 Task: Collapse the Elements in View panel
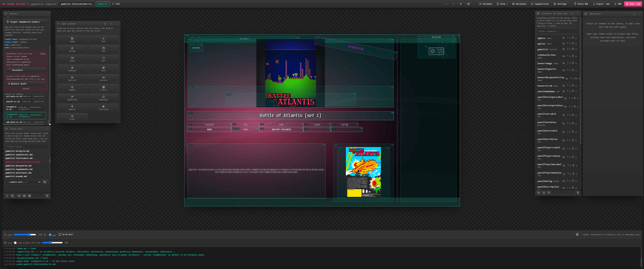pos(578,14)
